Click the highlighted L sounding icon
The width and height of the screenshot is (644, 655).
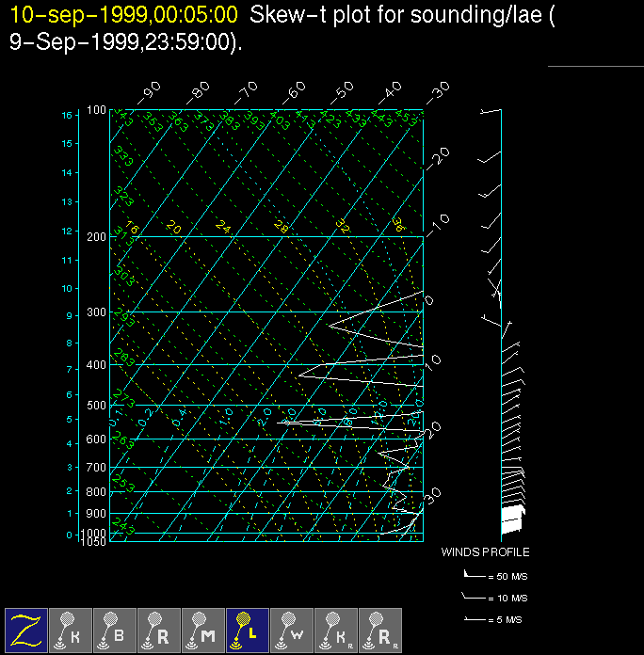pos(248,629)
